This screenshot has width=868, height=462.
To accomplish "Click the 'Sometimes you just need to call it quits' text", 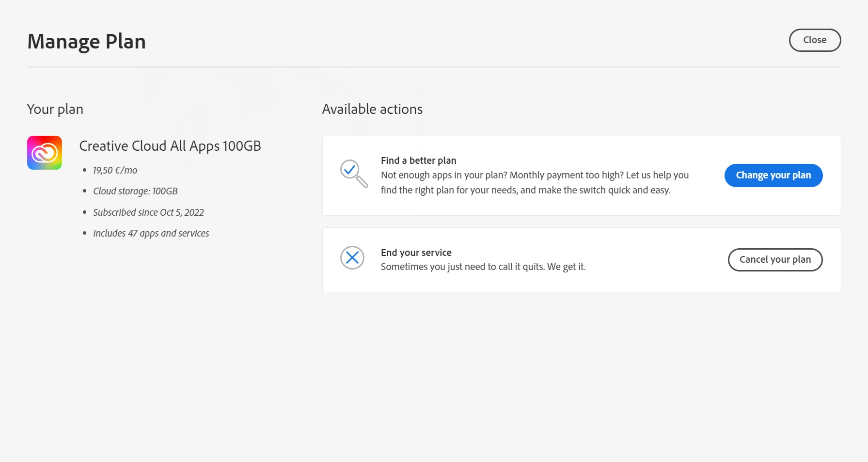I will tap(483, 267).
